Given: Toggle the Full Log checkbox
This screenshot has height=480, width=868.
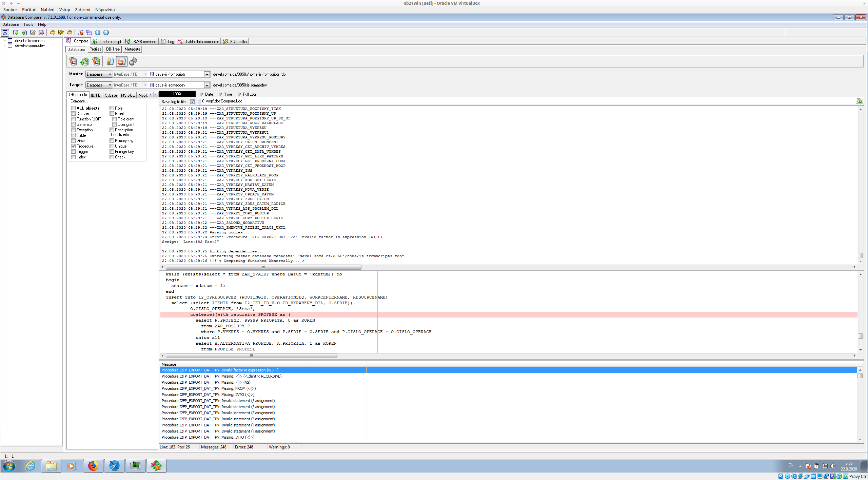Looking at the screenshot, I should point(240,94).
